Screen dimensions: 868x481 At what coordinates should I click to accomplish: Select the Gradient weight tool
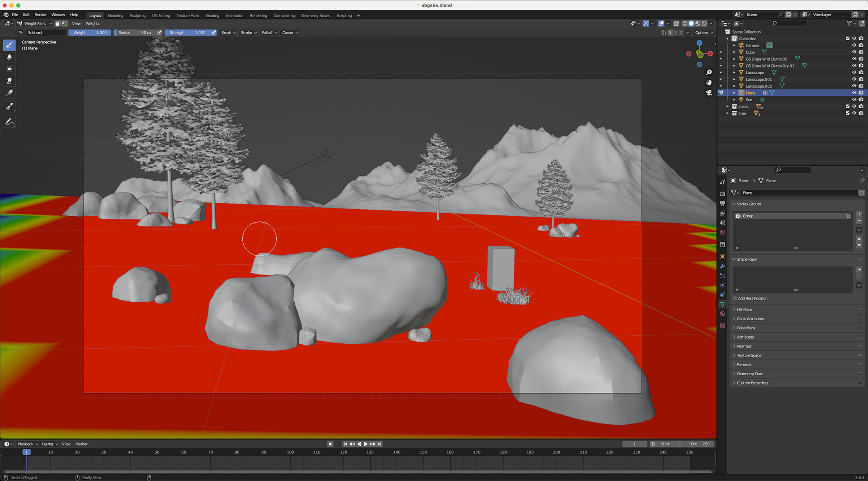[x=9, y=93]
